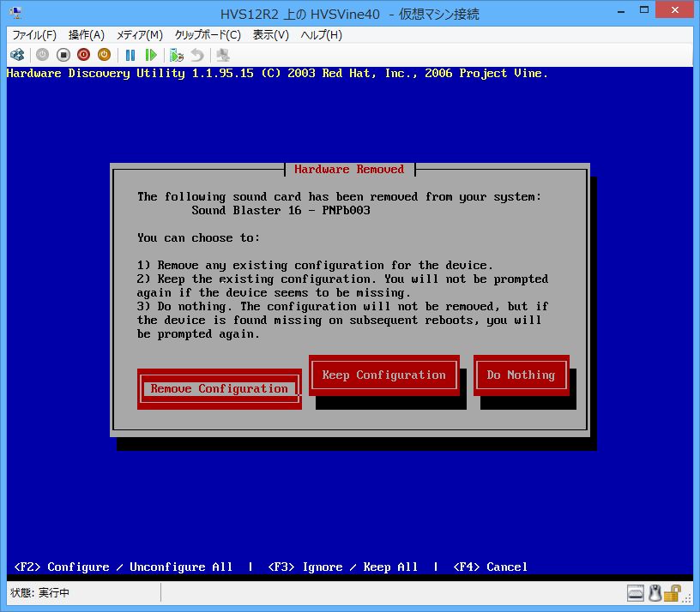Image resolution: width=700 pixels, height=612 pixels.
Task: Click the Do Nothing button
Action: tap(521, 375)
